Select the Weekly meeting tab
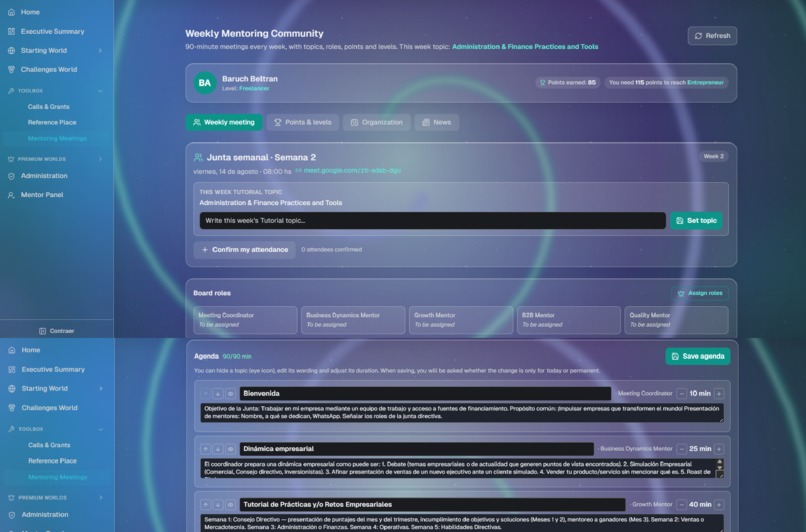Screen dimensions: 806x532 [224, 122]
